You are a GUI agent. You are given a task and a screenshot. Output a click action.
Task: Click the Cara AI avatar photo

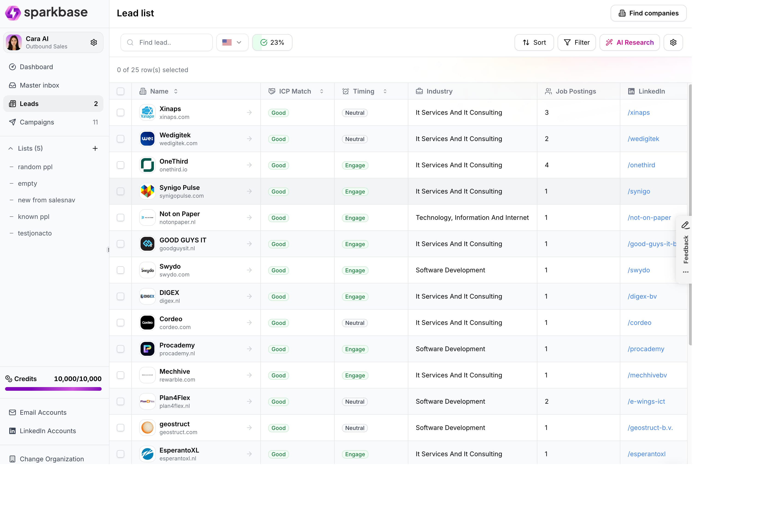point(14,42)
